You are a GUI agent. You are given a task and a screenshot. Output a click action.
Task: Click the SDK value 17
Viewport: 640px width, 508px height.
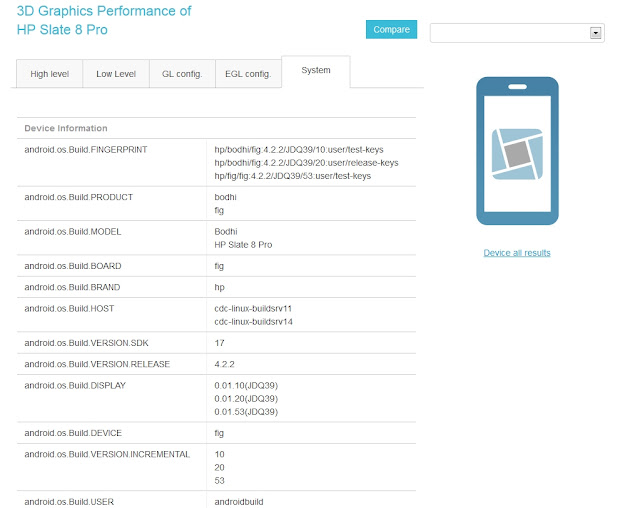tap(219, 343)
